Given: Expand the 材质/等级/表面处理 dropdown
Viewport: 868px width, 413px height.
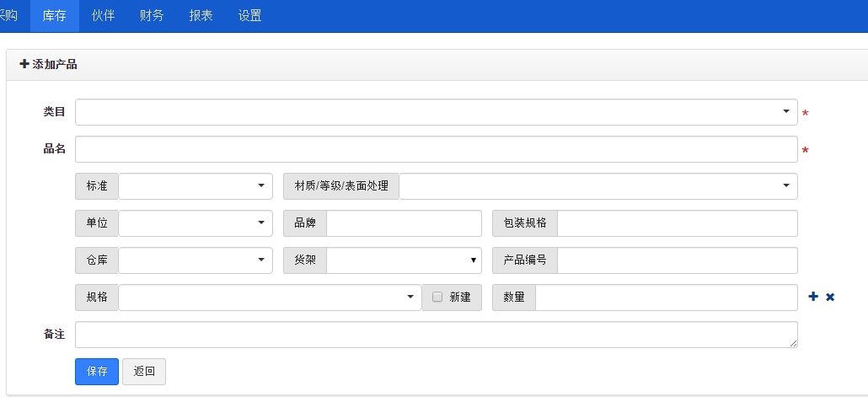Looking at the screenshot, I should point(598,186).
